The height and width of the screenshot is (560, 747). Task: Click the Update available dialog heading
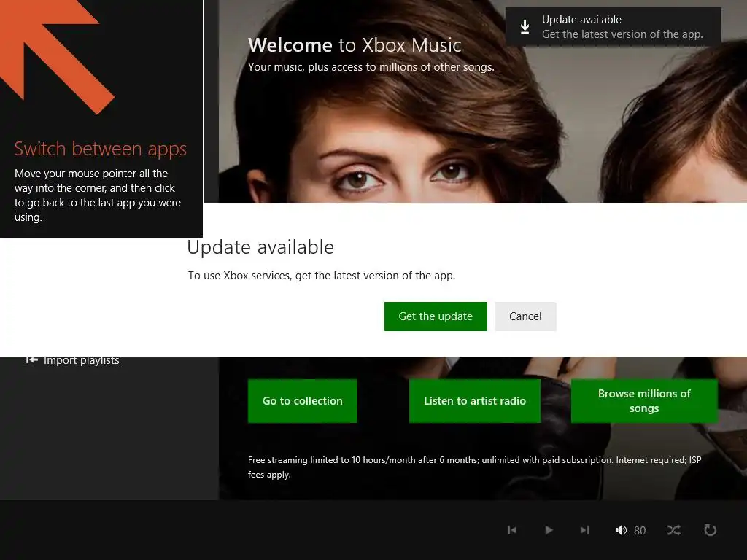point(260,247)
